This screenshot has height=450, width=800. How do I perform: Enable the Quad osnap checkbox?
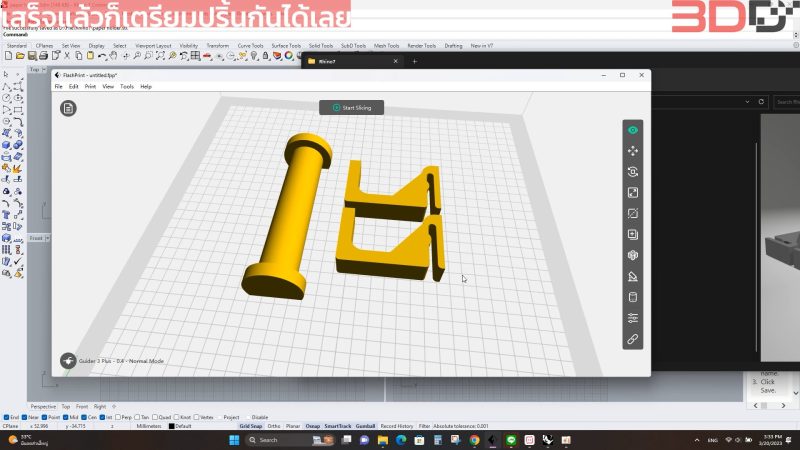point(155,417)
